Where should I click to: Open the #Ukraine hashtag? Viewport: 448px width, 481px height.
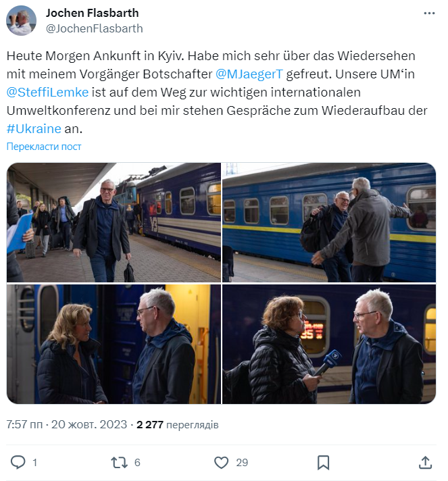pyautogui.click(x=34, y=128)
